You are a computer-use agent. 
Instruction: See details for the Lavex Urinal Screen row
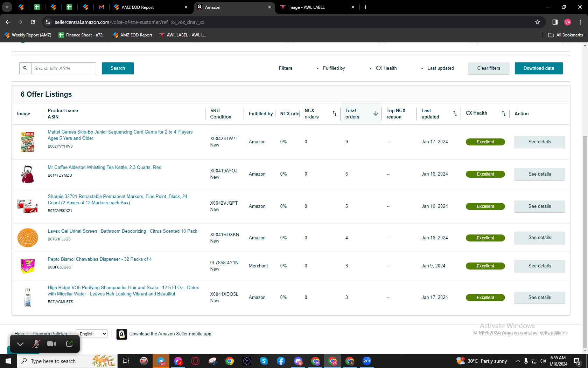540,238
